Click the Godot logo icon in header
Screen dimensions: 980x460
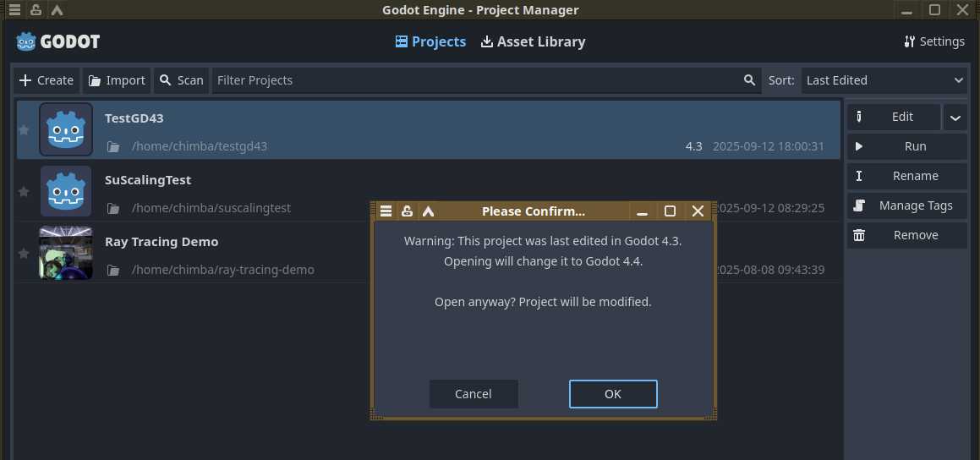point(25,41)
